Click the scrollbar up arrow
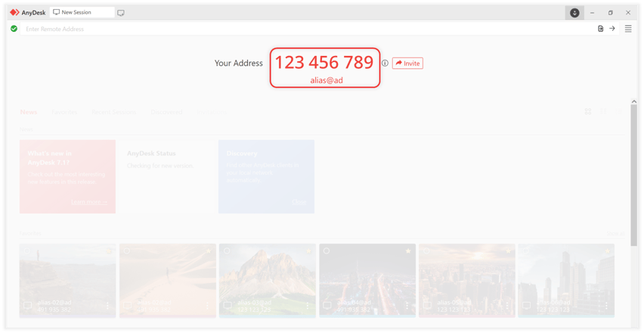644x333 pixels. (x=633, y=101)
